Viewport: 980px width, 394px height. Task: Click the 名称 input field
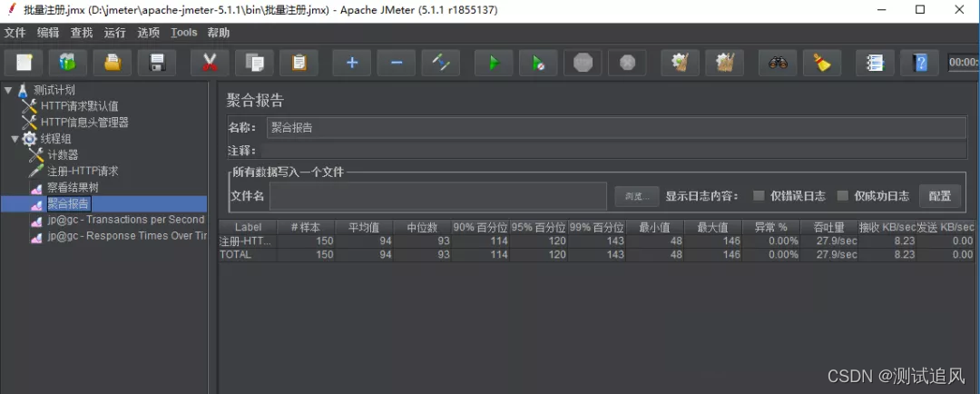click(x=616, y=128)
